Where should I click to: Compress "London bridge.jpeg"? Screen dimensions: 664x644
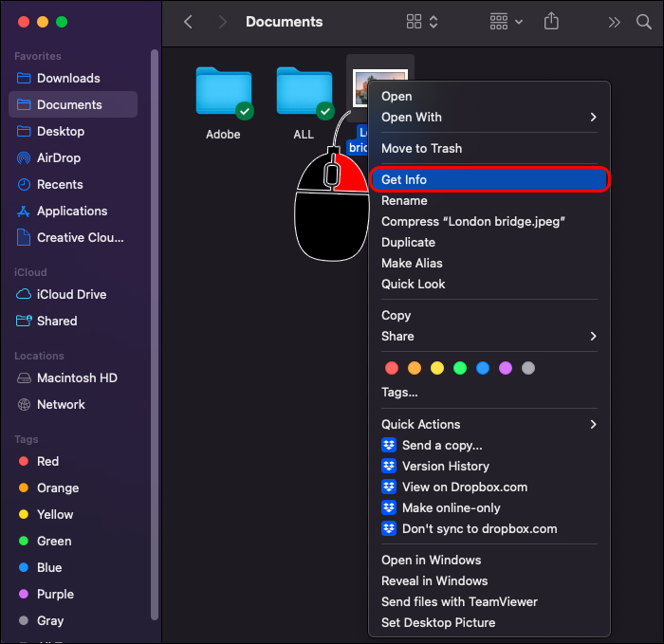pos(489,221)
